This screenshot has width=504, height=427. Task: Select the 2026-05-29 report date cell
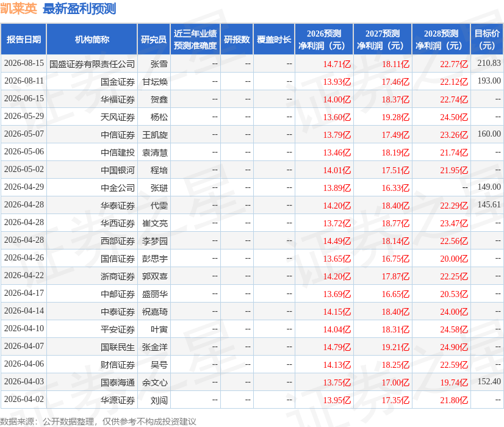pyautogui.click(x=24, y=117)
